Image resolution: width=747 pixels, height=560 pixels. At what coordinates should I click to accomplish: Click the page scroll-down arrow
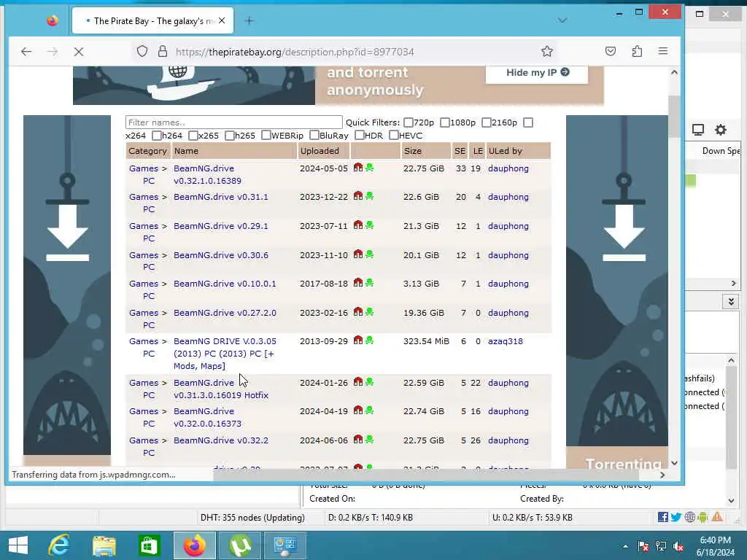[x=674, y=463]
